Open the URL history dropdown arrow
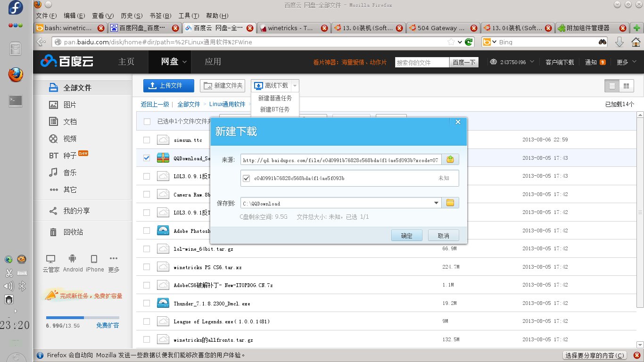Image resolution: width=644 pixels, height=362 pixels. (x=460, y=42)
